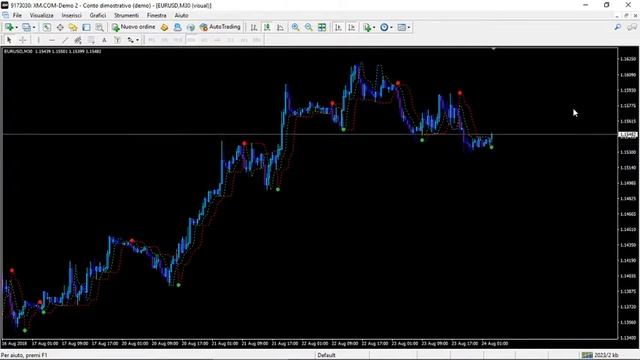Toggle chart auto scroll
This screenshot has width=640, height=360.
click(338, 27)
